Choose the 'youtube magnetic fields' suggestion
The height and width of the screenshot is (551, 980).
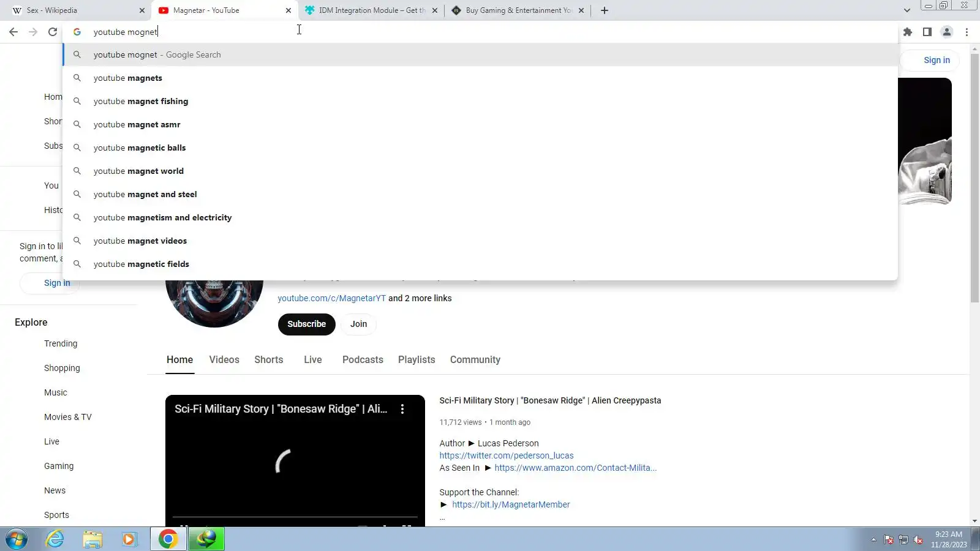(x=480, y=264)
